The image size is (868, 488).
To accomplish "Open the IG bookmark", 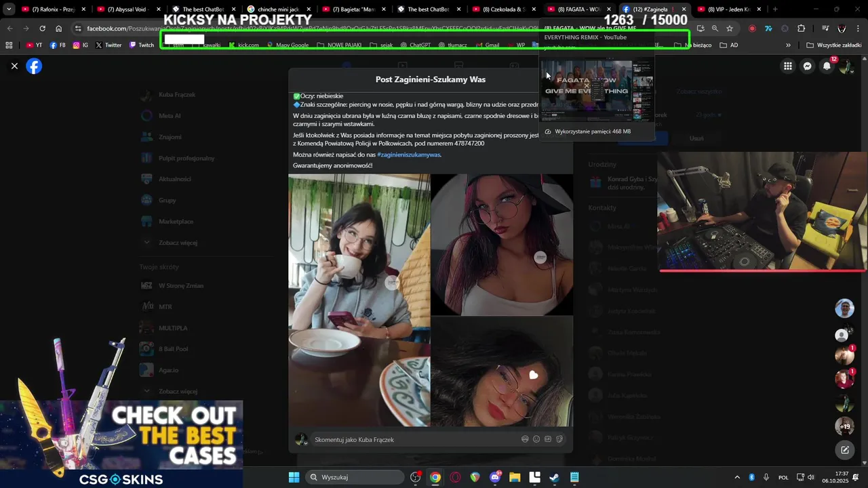I will click(81, 45).
